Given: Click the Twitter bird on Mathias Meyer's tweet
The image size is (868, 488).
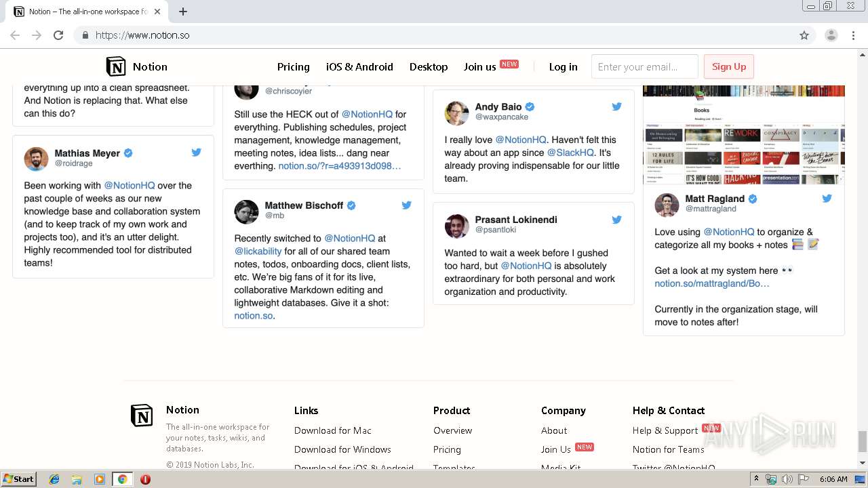Looking at the screenshot, I should 196,152.
